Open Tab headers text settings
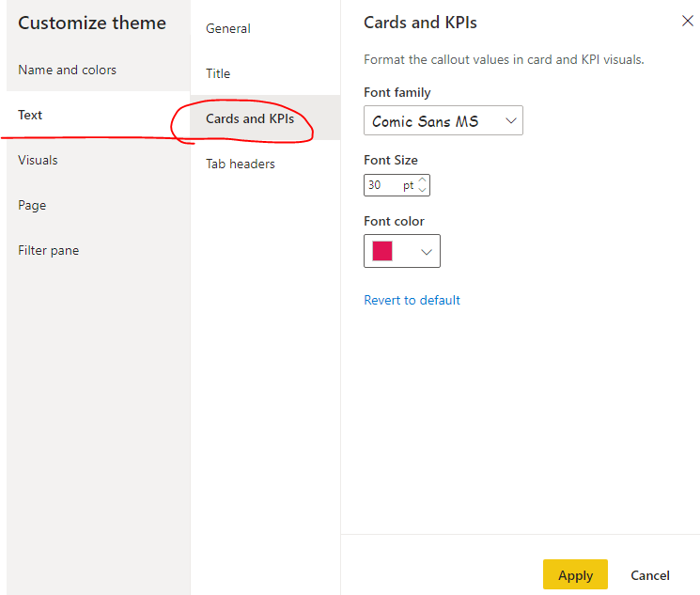This screenshot has width=700, height=595. coord(265,164)
